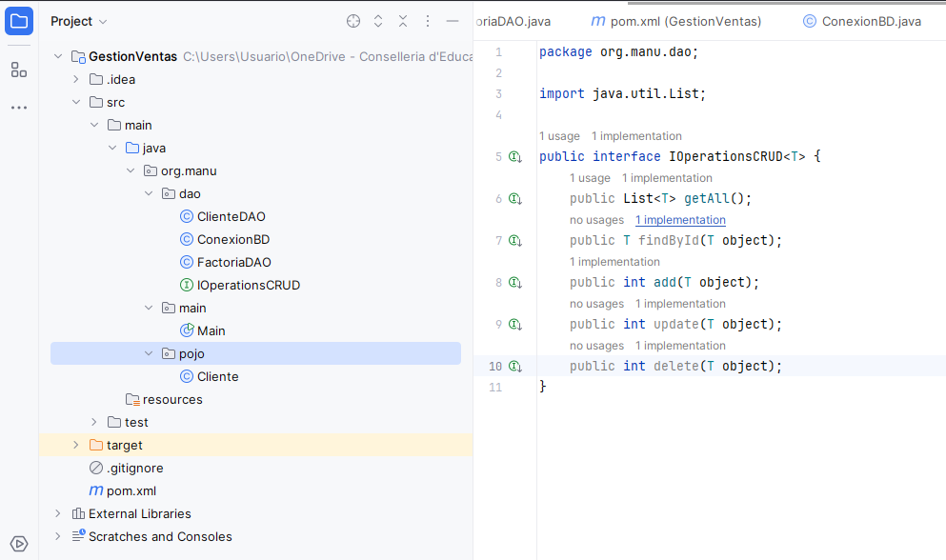Click implemented gutter icon on line 7
Image resolution: width=946 pixels, height=560 pixels.
pyautogui.click(x=515, y=241)
